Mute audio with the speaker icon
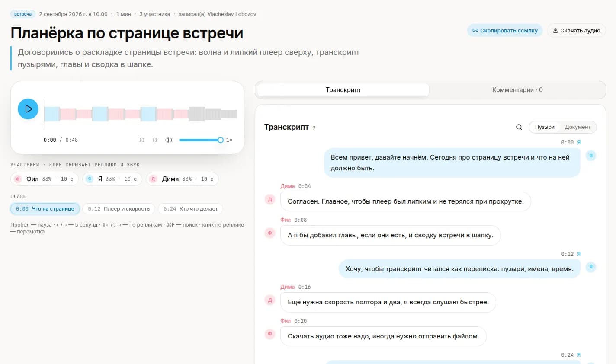 [x=169, y=140]
